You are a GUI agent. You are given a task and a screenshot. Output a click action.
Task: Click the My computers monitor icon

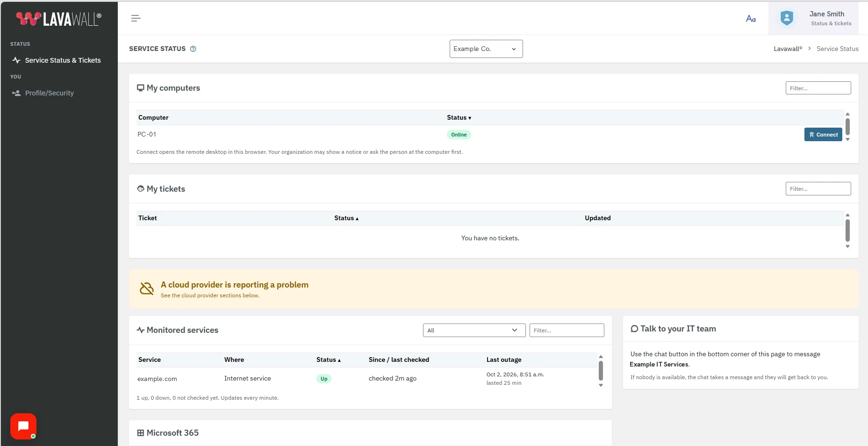(x=140, y=88)
